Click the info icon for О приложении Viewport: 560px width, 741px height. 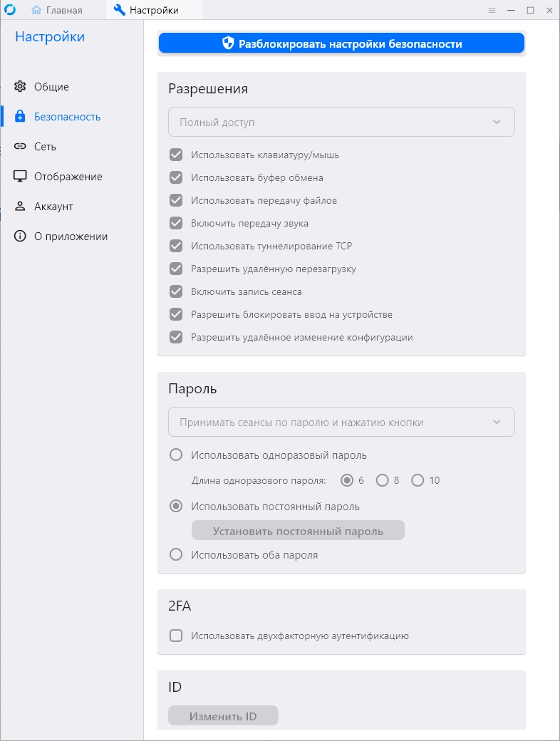[20, 237]
